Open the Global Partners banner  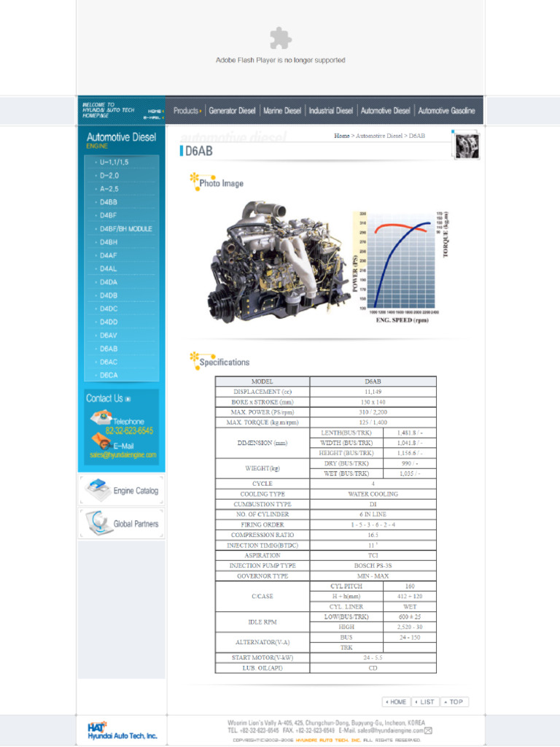point(122,524)
